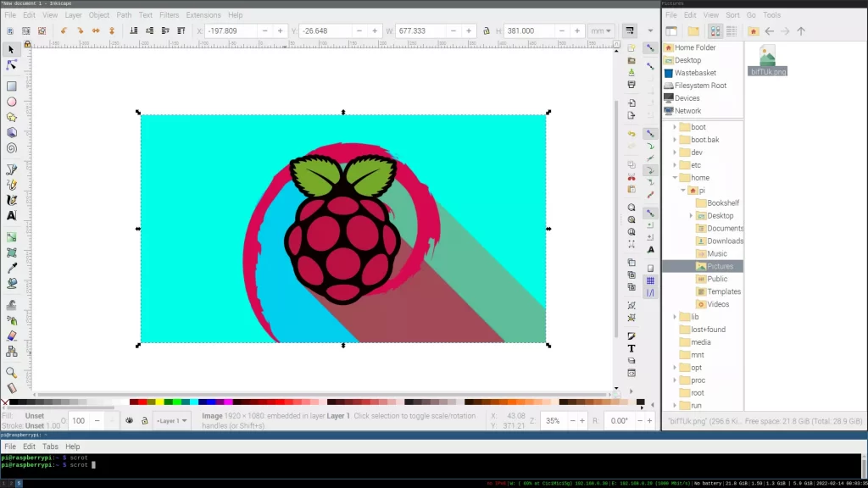The image size is (868, 488).
Task: Click the Lower selection to bottom icon
Action: pos(133,31)
